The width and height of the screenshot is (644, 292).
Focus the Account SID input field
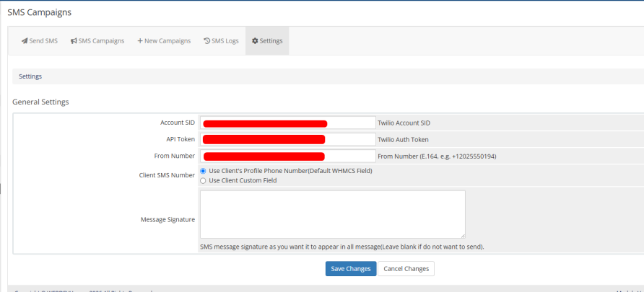coord(287,123)
